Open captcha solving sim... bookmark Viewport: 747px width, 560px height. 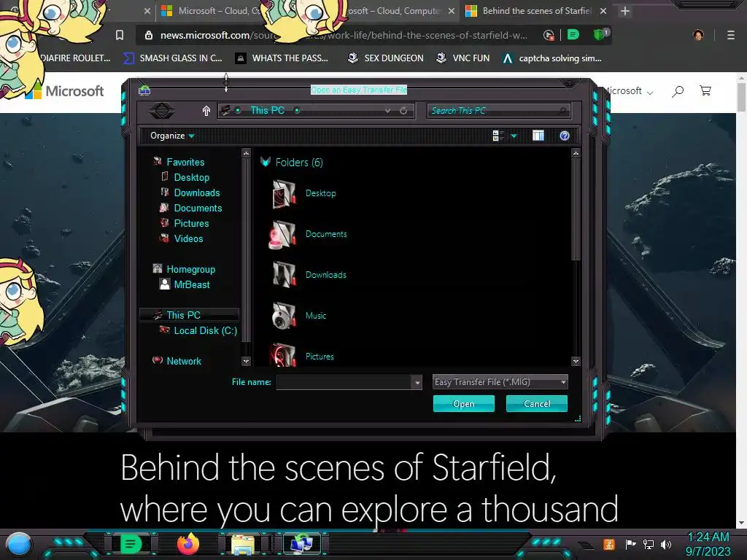(x=552, y=58)
